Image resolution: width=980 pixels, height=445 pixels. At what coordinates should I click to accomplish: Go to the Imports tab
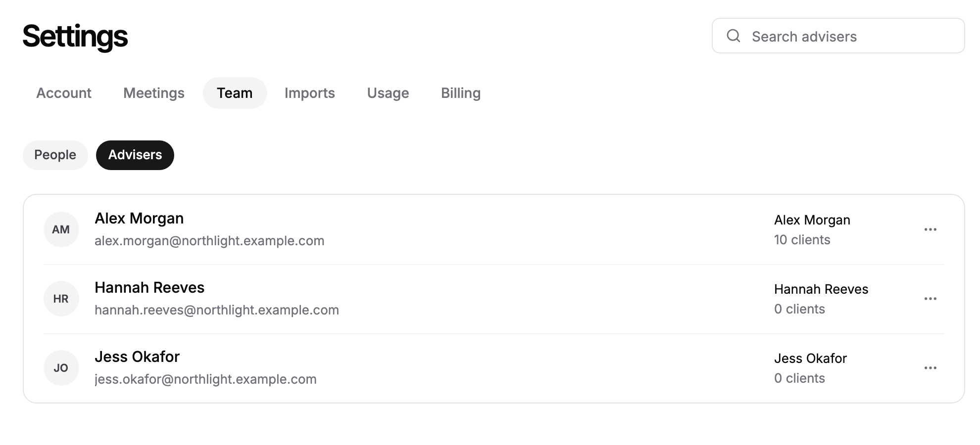(310, 93)
